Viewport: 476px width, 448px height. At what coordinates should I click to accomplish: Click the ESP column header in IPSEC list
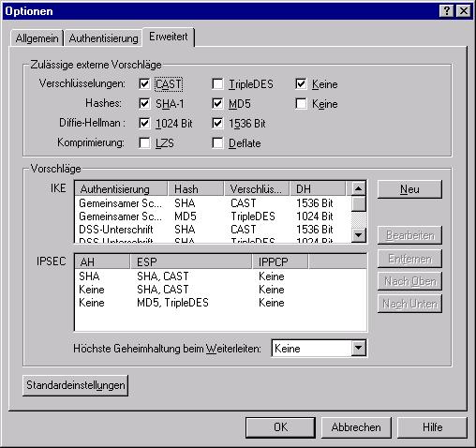(x=190, y=261)
